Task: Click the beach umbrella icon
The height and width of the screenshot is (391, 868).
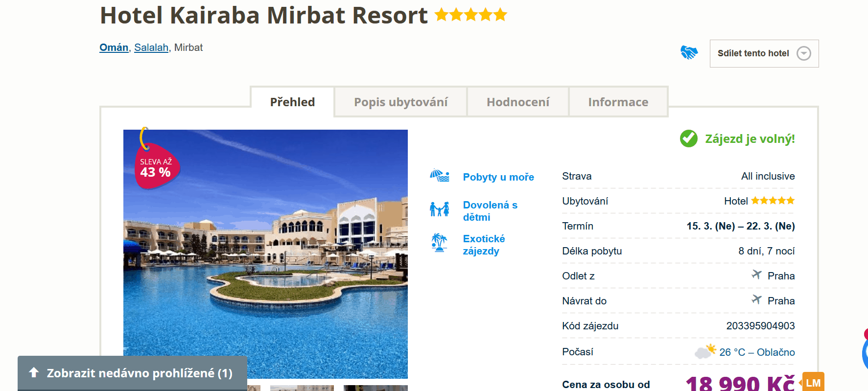Action: click(440, 176)
